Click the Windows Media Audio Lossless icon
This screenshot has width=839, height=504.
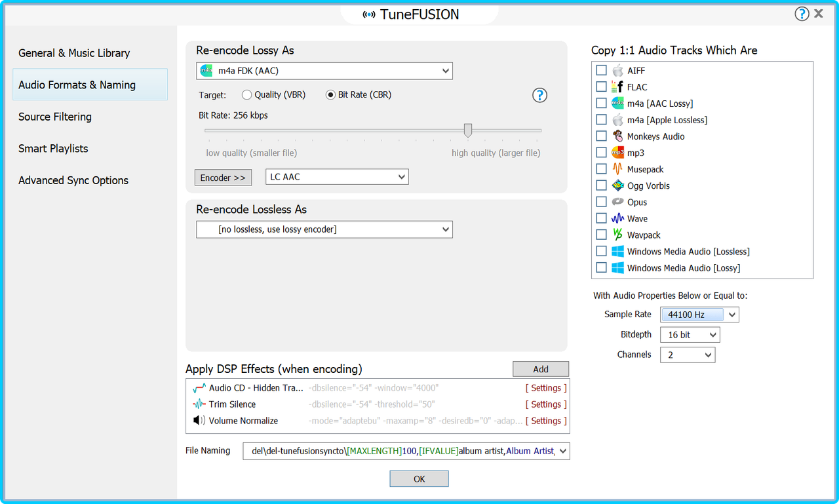[x=617, y=251]
